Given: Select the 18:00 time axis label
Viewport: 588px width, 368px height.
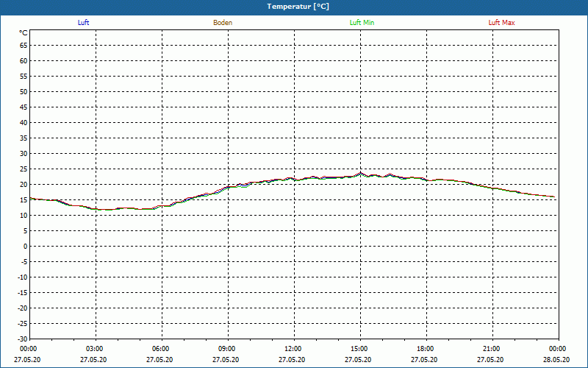Looking at the screenshot, I should tap(425, 349).
